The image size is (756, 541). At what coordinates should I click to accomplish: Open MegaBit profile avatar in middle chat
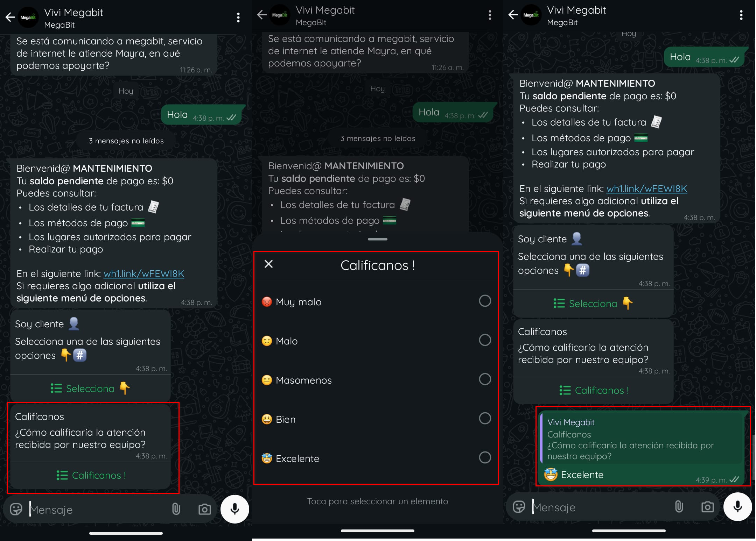280,15
